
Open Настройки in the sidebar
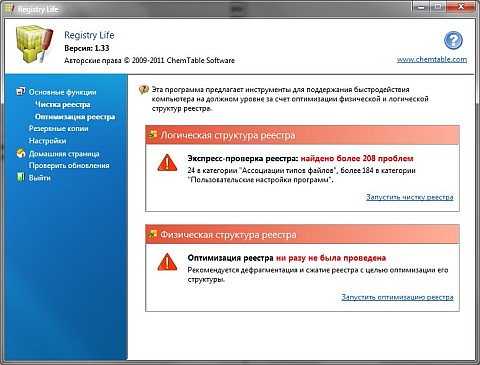pyautogui.click(x=47, y=141)
